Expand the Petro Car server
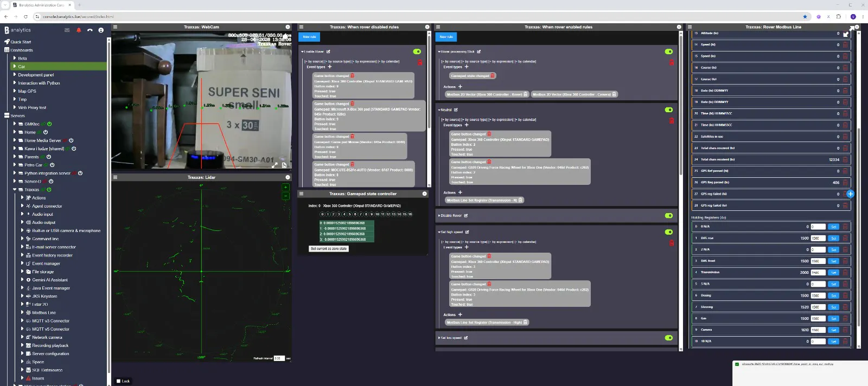Viewport: 868px width, 386px height. (x=15, y=165)
